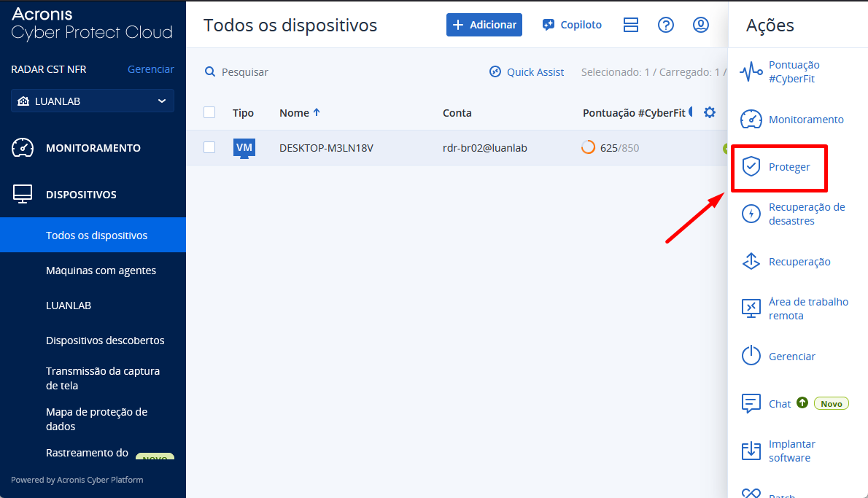Open Dispositivos descobertos in sidebar
The width and height of the screenshot is (868, 498).
tap(105, 341)
